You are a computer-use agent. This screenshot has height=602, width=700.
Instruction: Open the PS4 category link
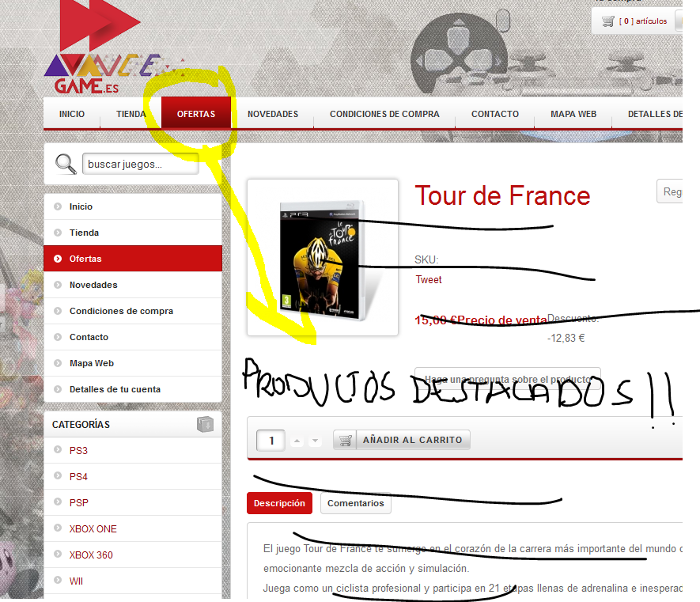tap(78, 476)
